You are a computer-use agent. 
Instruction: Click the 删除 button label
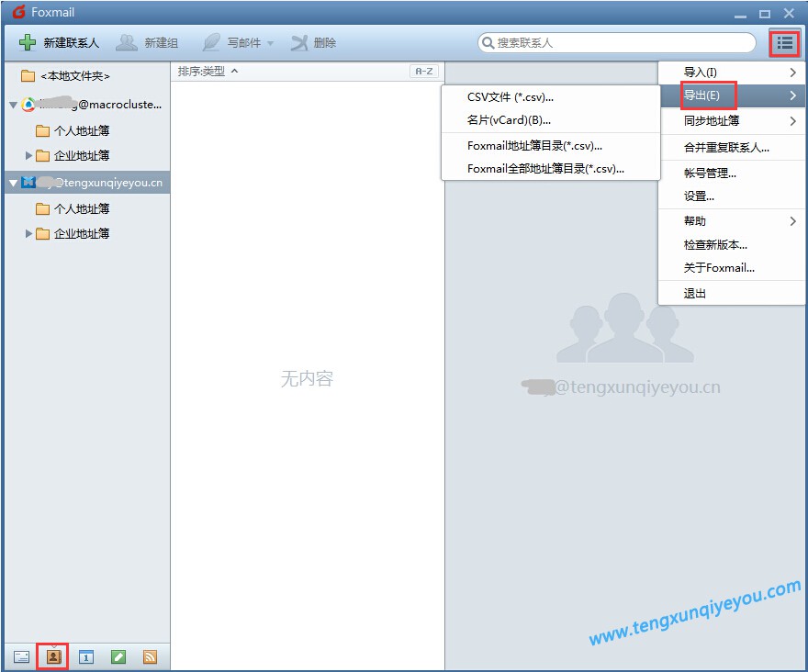[325, 43]
